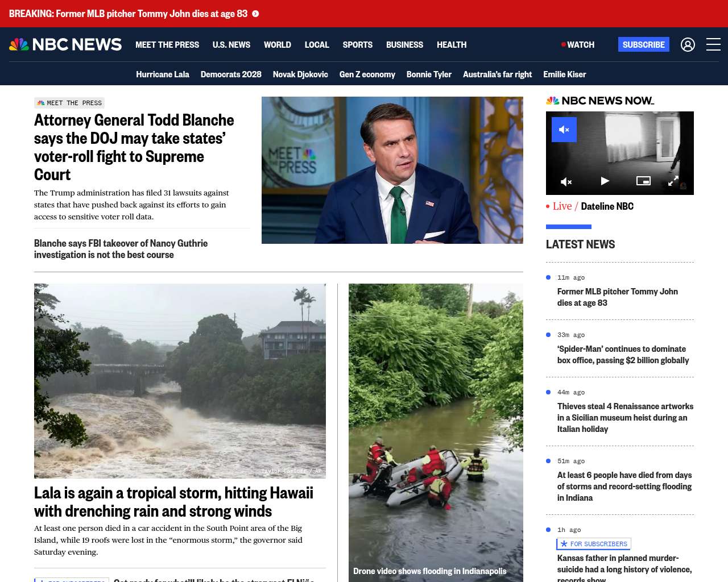Click the "33m ago" timestamp
This screenshot has width=728, height=582.
(571, 335)
